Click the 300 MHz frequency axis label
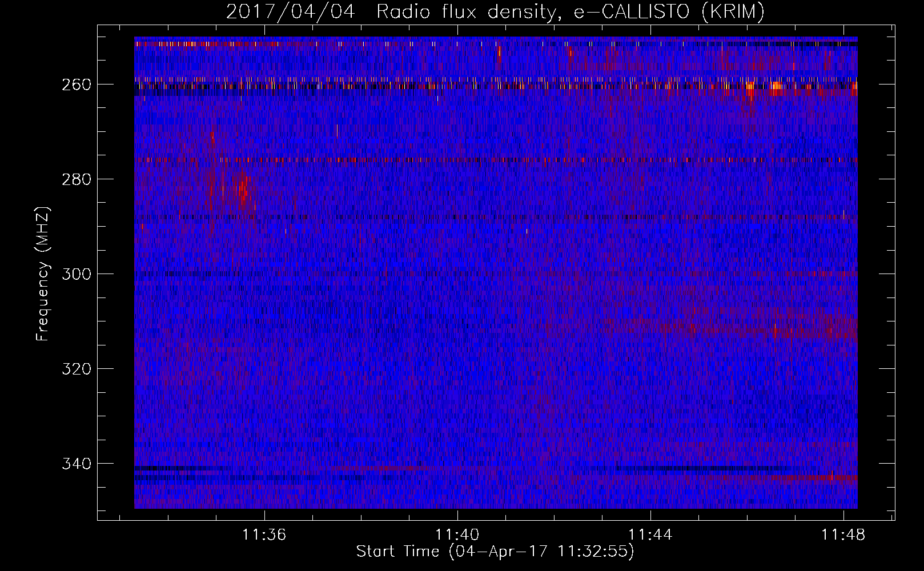This screenshot has width=924, height=571. click(76, 274)
